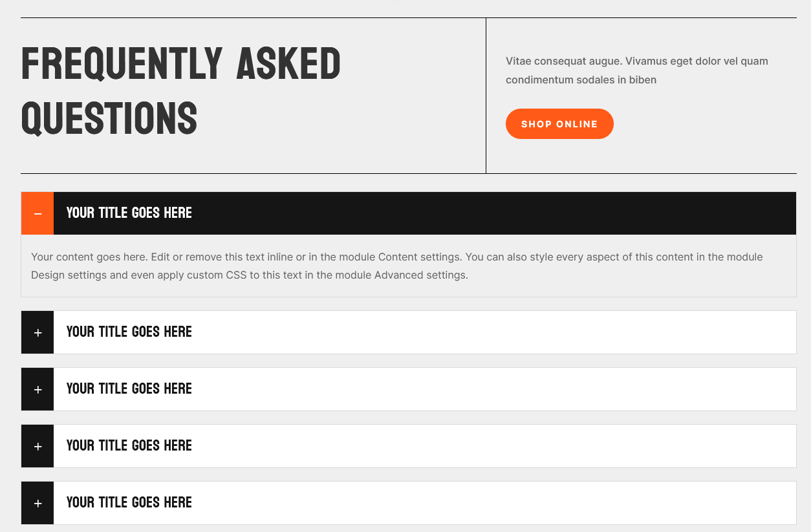Click the orange minus icon
The width and height of the screenshot is (811, 532).
click(x=37, y=213)
